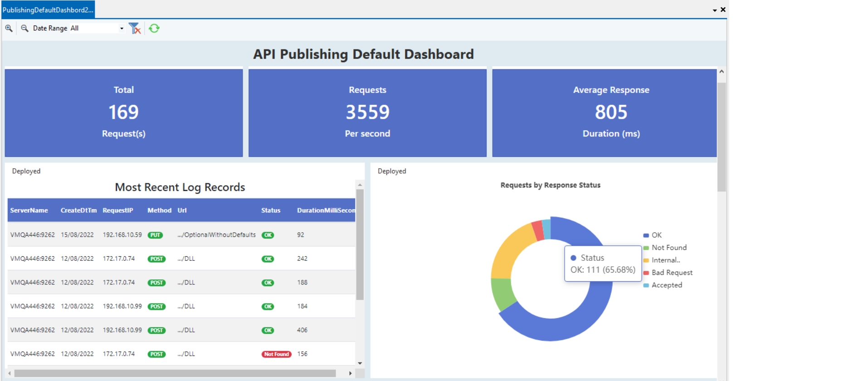Toggle the Not Found legend entry
Image resolution: width=868 pixels, height=381 pixels.
(x=668, y=248)
